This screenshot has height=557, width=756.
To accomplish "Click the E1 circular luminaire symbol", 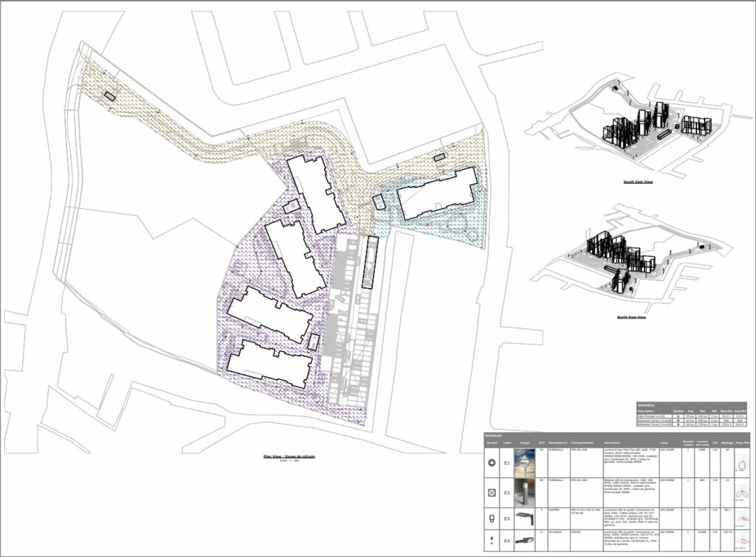I will pyautogui.click(x=492, y=463).
